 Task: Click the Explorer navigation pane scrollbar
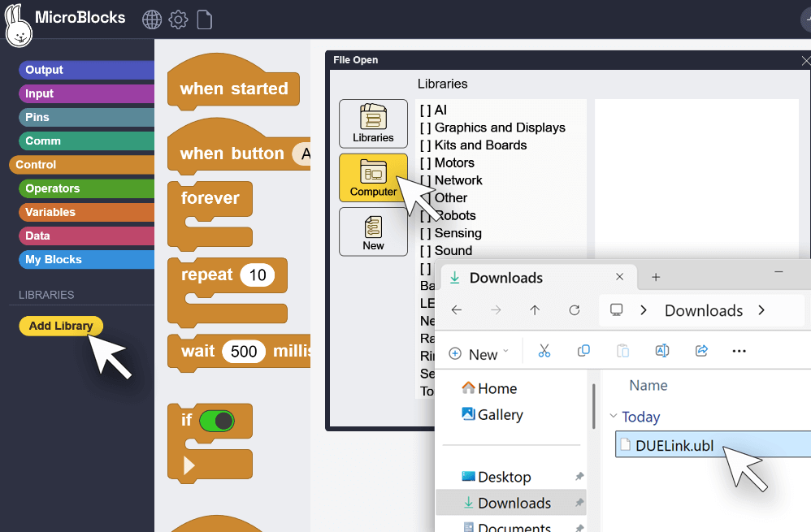[x=593, y=406]
